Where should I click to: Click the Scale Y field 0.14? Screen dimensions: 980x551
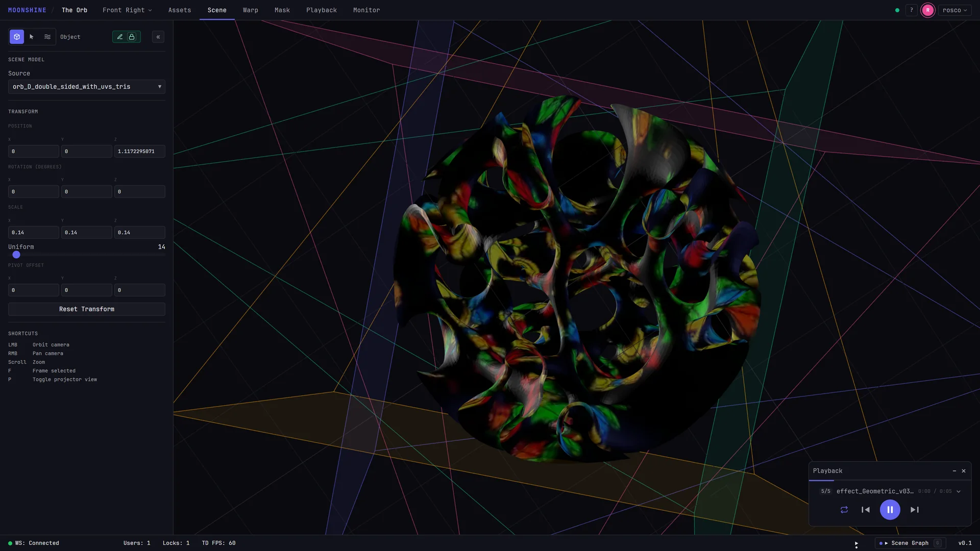(x=87, y=233)
